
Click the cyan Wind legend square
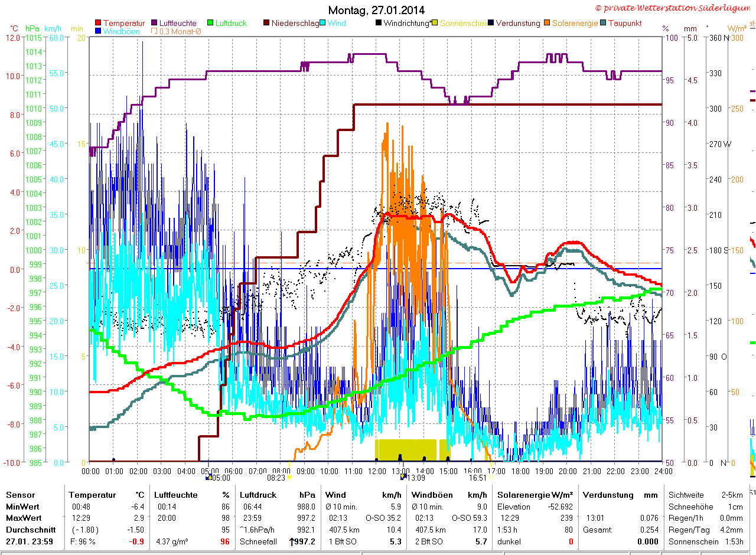[324, 23]
